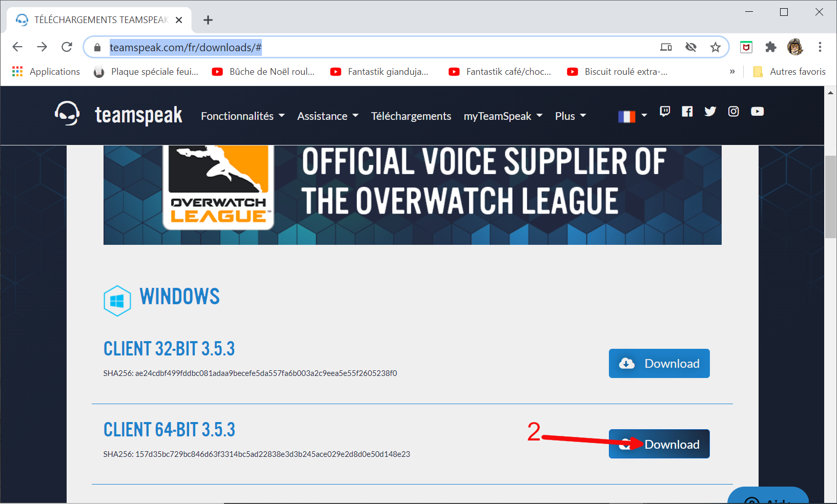Viewport: 837px width, 504px height.
Task: Open bookmark Biscuit roulé extra-...
Action: point(618,72)
